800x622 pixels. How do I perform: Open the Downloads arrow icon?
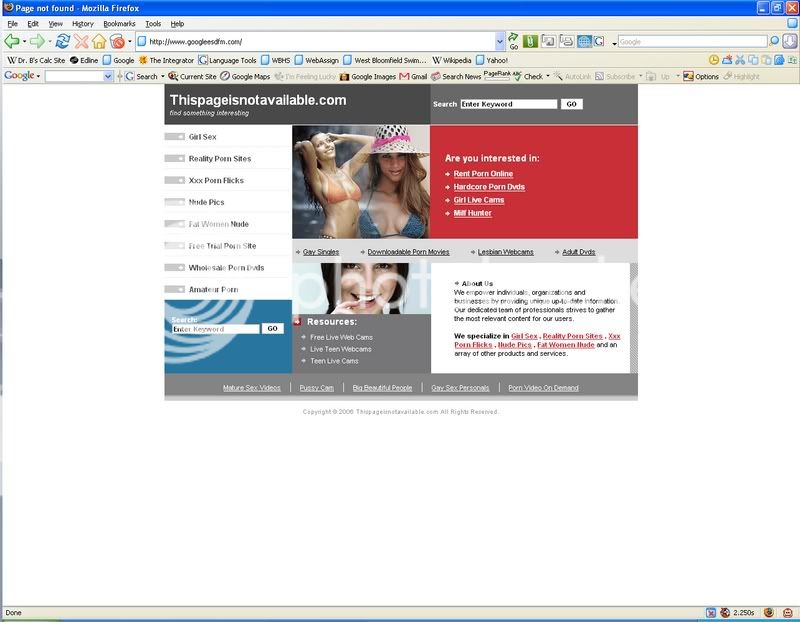point(789,41)
